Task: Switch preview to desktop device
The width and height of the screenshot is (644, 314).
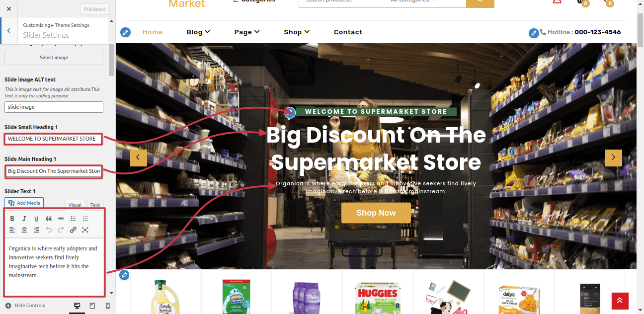Action: (77, 306)
